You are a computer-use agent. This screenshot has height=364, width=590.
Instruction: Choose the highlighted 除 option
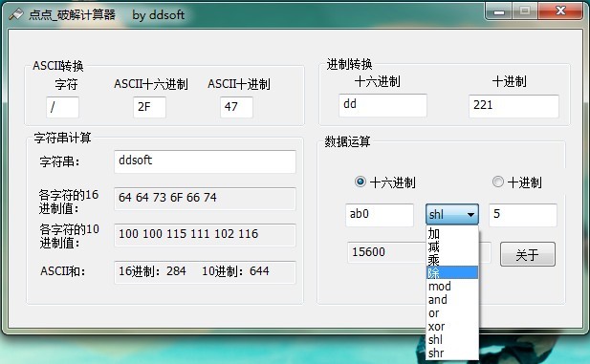coord(452,272)
